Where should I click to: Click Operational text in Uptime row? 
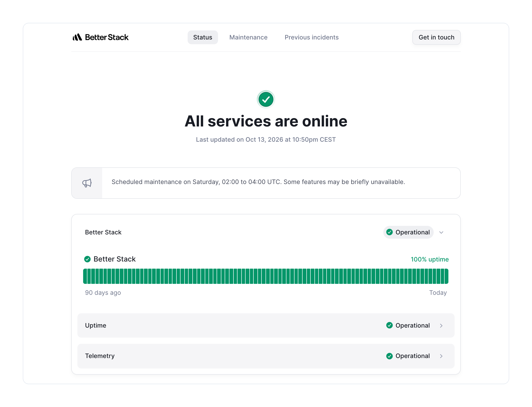click(x=413, y=325)
